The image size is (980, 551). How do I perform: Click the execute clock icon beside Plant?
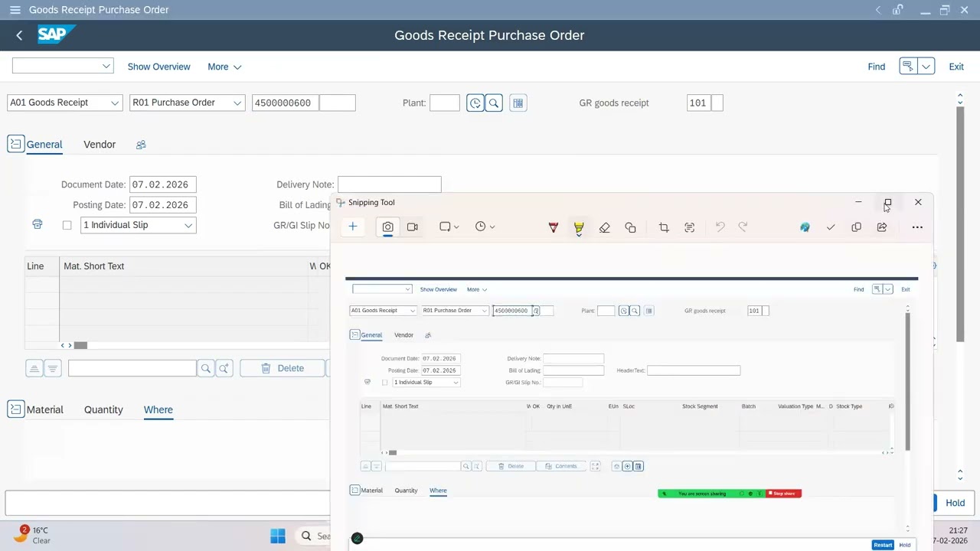click(475, 103)
